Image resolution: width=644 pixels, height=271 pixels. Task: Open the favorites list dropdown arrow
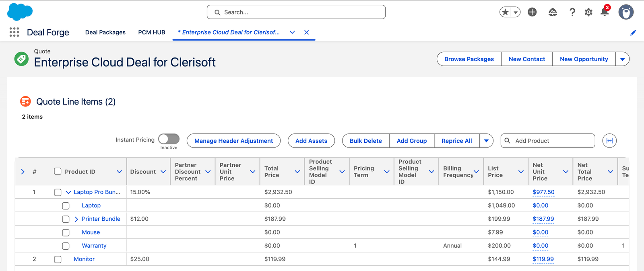(x=516, y=12)
